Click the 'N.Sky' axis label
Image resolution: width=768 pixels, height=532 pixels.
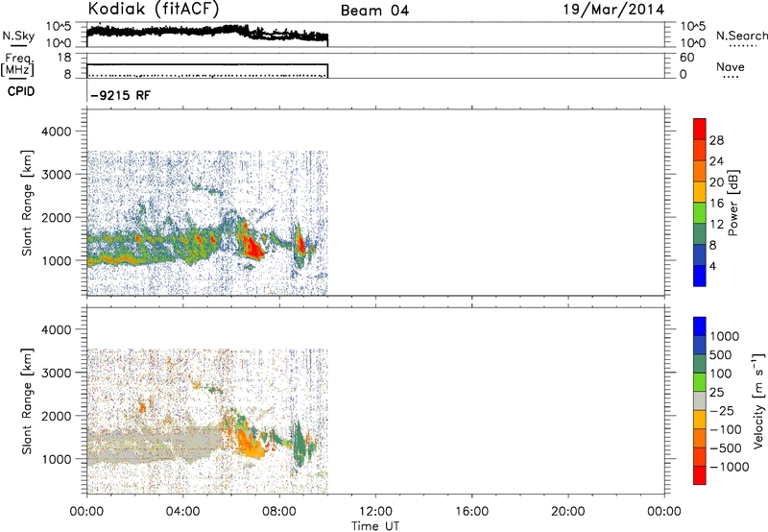coord(18,36)
